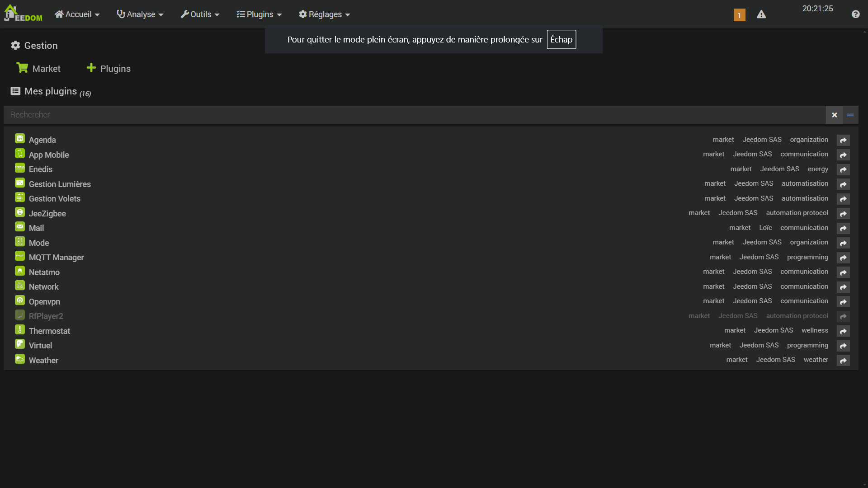Toggle the list display mode button
This screenshot has height=488, width=868.
(x=850, y=115)
